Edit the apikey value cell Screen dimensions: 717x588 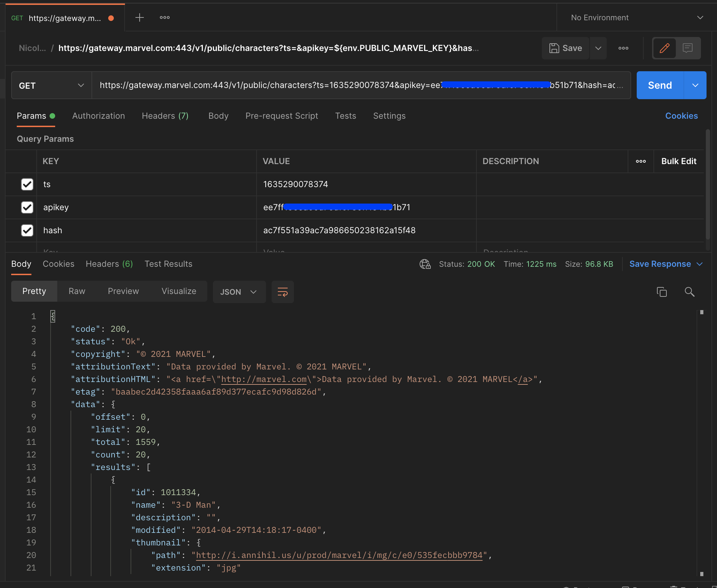366,207
